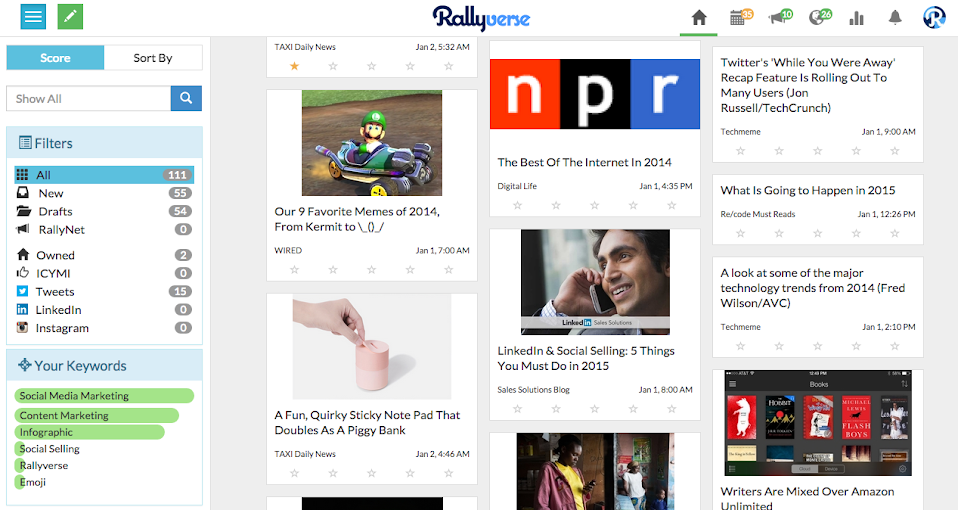958x510 pixels.
Task: Click the Emoji keyword
Action: point(32,482)
